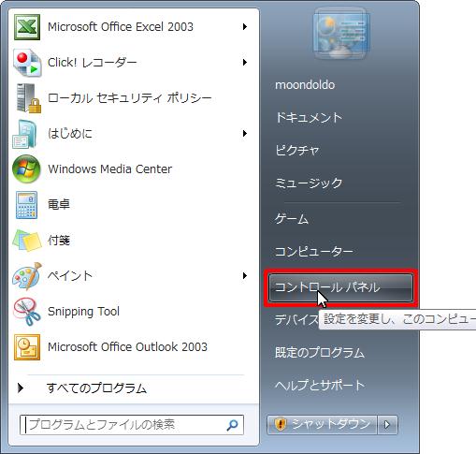476x454 pixels.
Task: Click the はじめに getting started icon
Action: coord(25,134)
